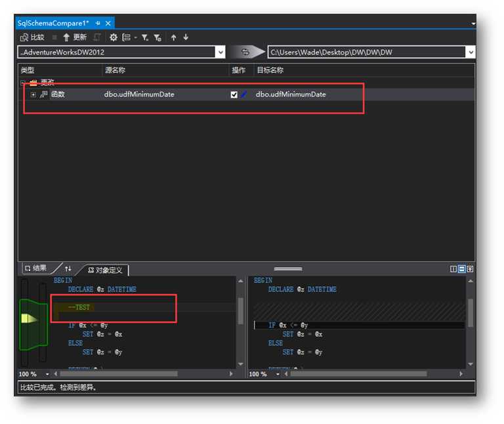Open the target path dropdown arrow
The image size is (504, 424).
click(x=471, y=52)
